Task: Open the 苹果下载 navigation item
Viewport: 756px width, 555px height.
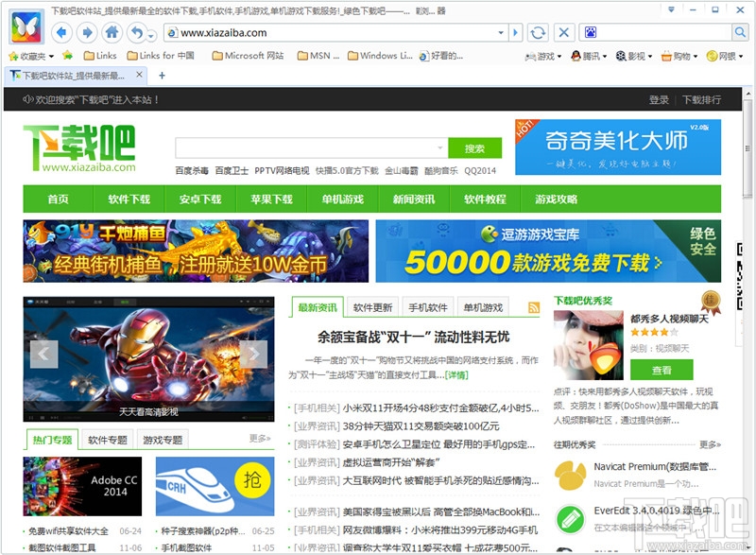Action: 271,199
